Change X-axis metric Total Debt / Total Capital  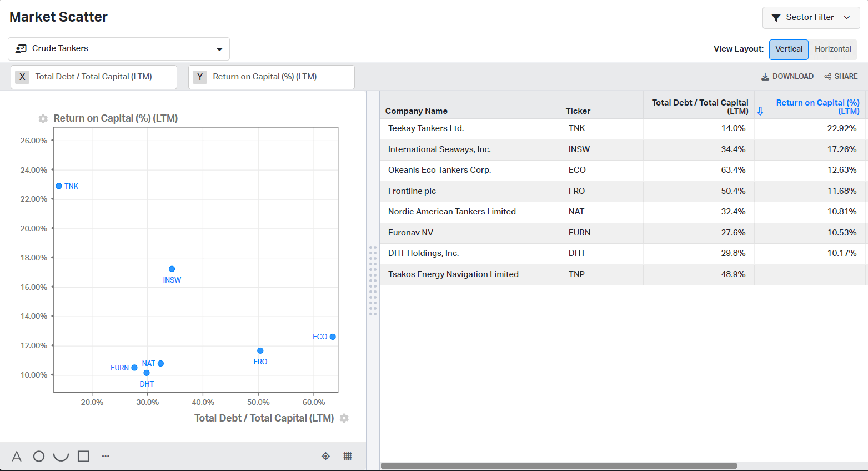pyautogui.click(x=94, y=77)
